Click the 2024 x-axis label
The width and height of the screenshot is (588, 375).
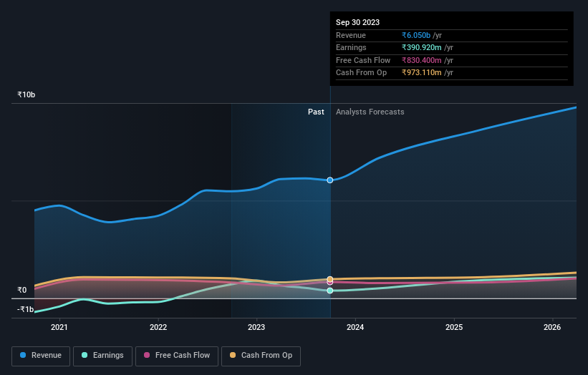click(x=355, y=327)
